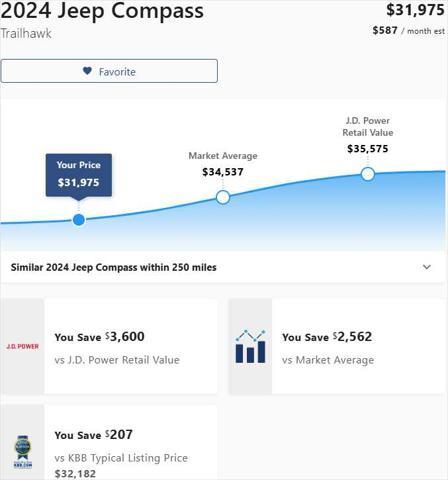Click the J.D. Power logo icon
448x480 pixels.
point(22,346)
